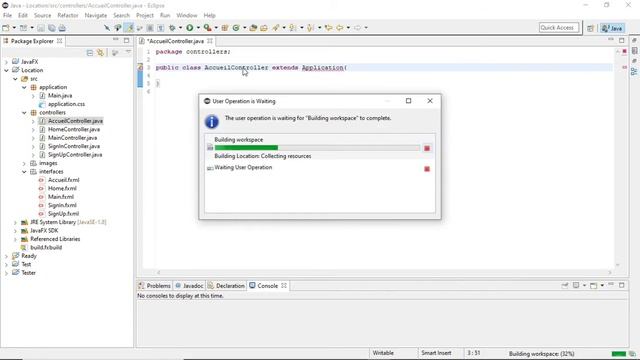This screenshot has height=360, width=640.
Task: Click the Outline icon in right trim
Action: pyautogui.click(x=634, y=72)
